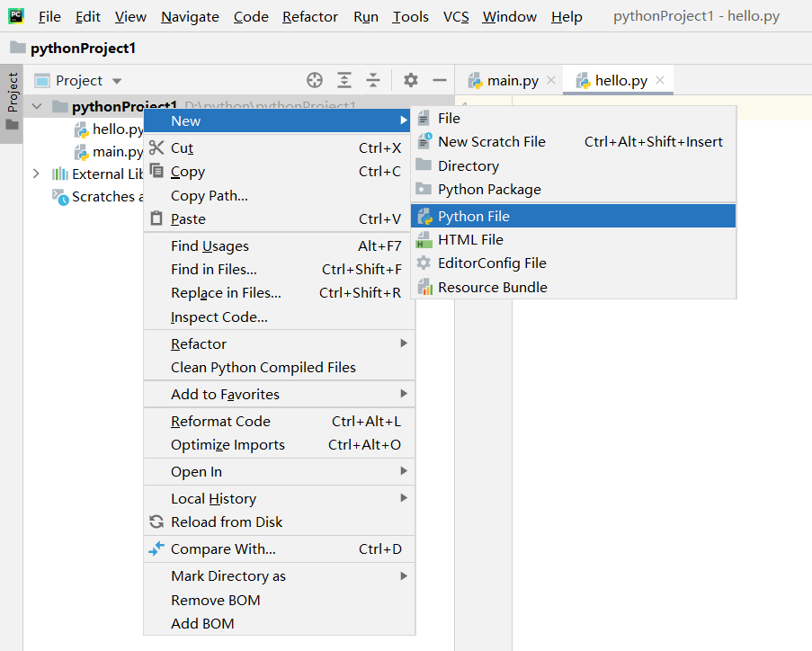Click the Compare With arrows icon
This screenshot has height=651, width=812.
click(x=156, y=548)
